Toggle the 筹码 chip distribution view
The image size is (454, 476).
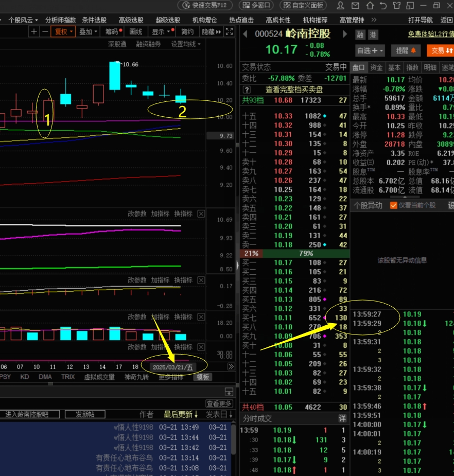click(x=113, y=32)
